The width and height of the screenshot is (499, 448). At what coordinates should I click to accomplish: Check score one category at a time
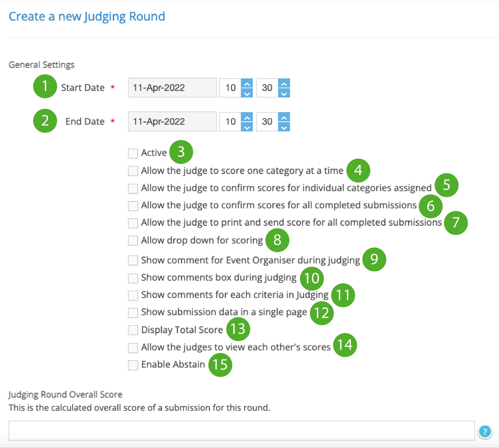click(x=133, y=171)
